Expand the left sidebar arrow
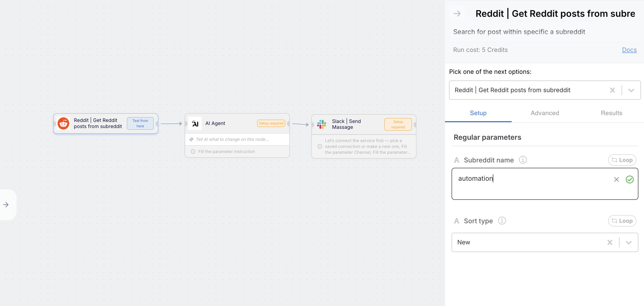 click(6, 205)
